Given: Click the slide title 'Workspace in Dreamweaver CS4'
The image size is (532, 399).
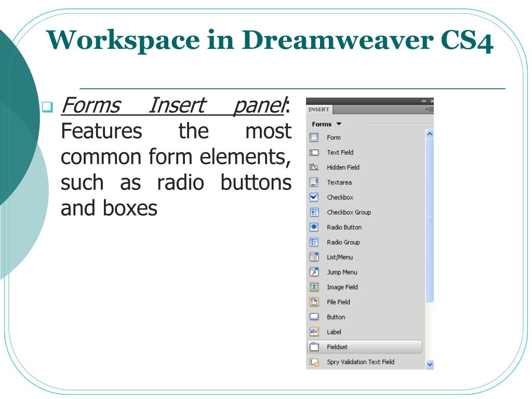Looking at the screenshot, I should pos(270,41).
